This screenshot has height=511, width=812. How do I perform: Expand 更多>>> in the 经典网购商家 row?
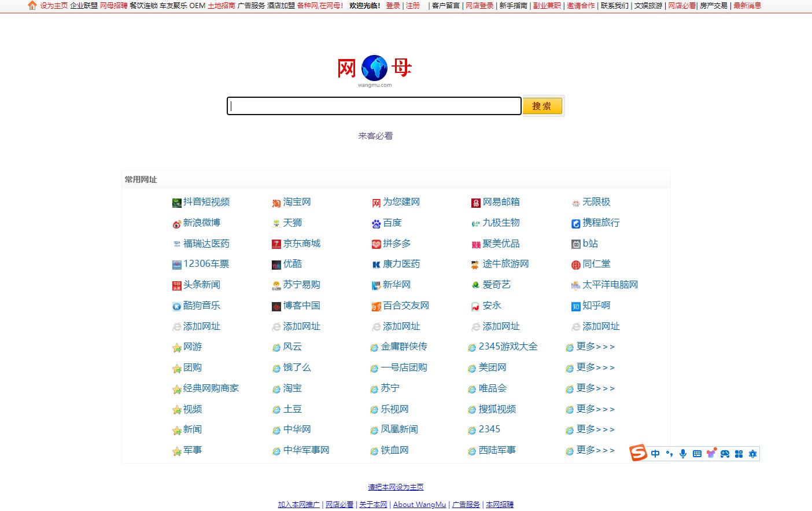point(596,388)
